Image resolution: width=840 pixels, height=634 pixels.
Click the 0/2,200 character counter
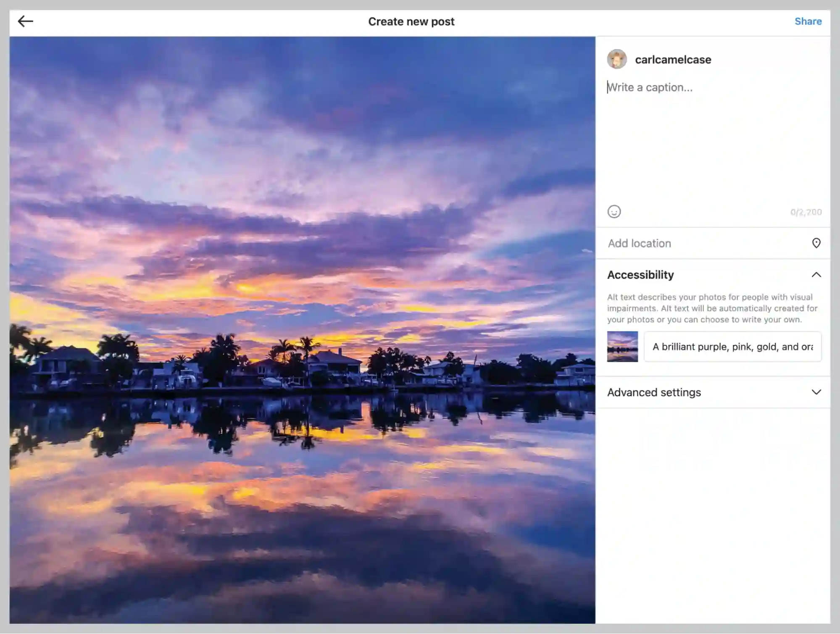click(x=806, y=212)
